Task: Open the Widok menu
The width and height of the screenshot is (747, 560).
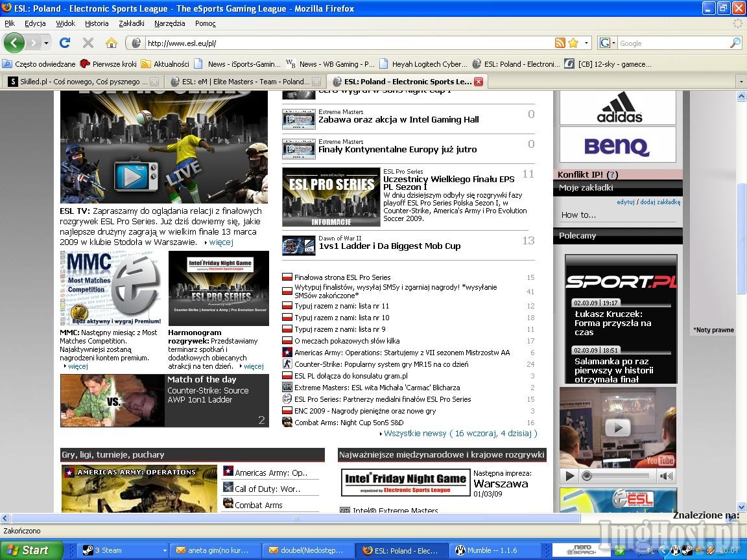Action: coord(65,23)
